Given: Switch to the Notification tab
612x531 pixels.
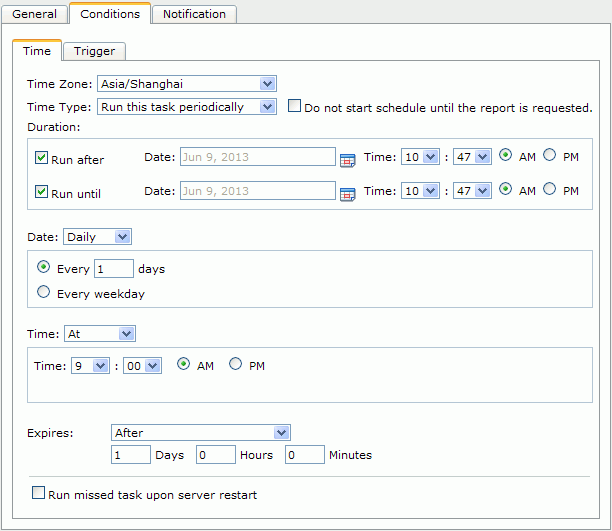Looking at the screenshot, I should coord(194,14).
